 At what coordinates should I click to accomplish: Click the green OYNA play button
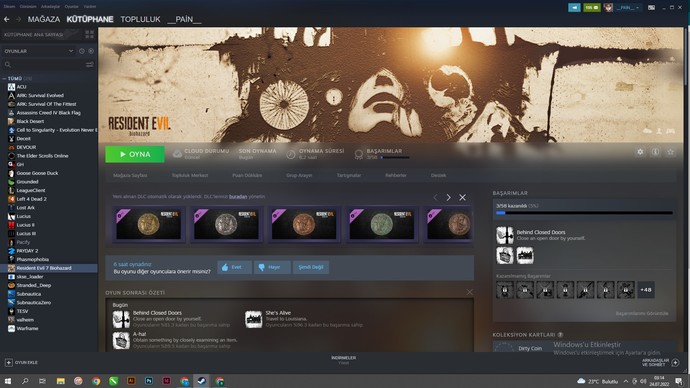tap(135, 154)
